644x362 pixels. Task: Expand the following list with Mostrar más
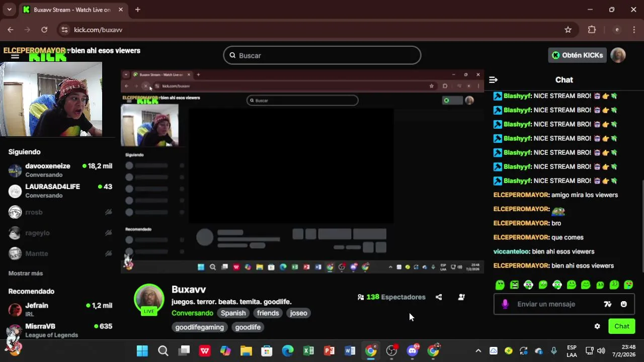click(x=26, y=273)
